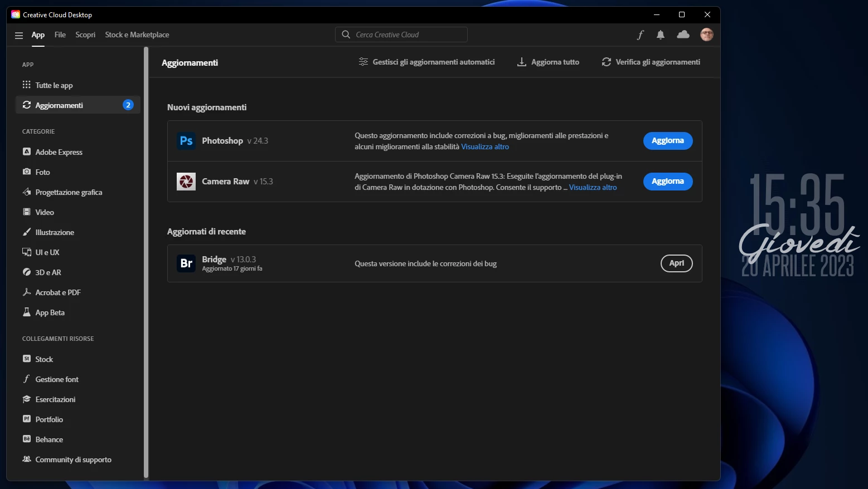
Task: Click the Bridge name text
Action: [214, 259]
